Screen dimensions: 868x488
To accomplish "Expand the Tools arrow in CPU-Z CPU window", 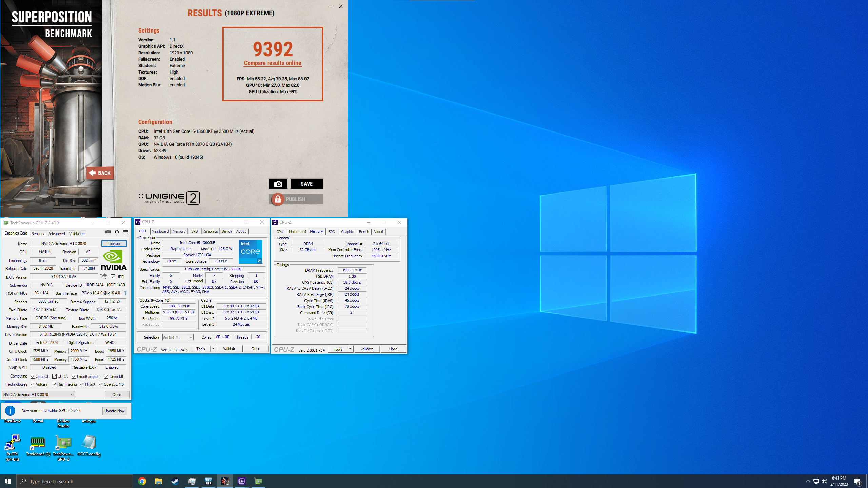I will [x=213, y=349].
